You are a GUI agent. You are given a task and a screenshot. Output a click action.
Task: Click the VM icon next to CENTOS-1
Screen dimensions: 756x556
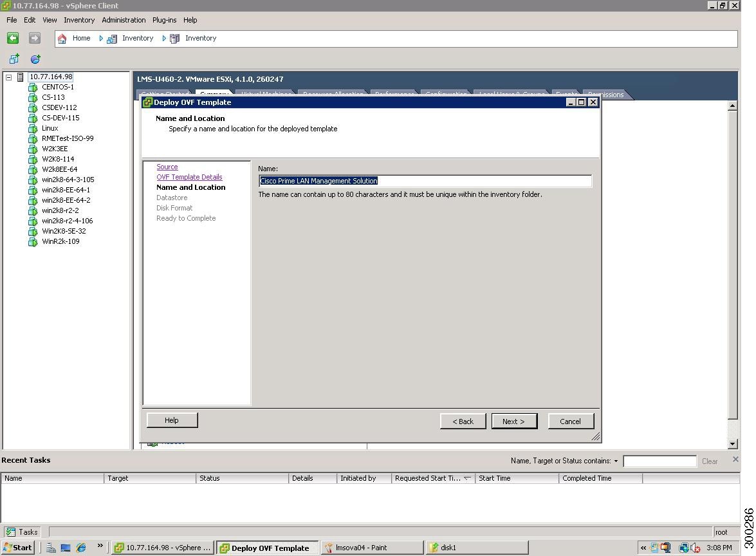(33, 88)
